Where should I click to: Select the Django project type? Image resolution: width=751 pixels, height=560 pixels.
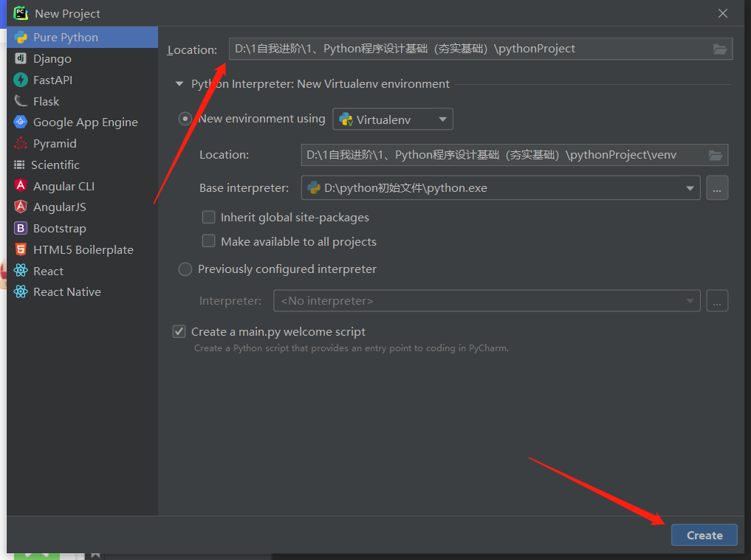[83, 58]
